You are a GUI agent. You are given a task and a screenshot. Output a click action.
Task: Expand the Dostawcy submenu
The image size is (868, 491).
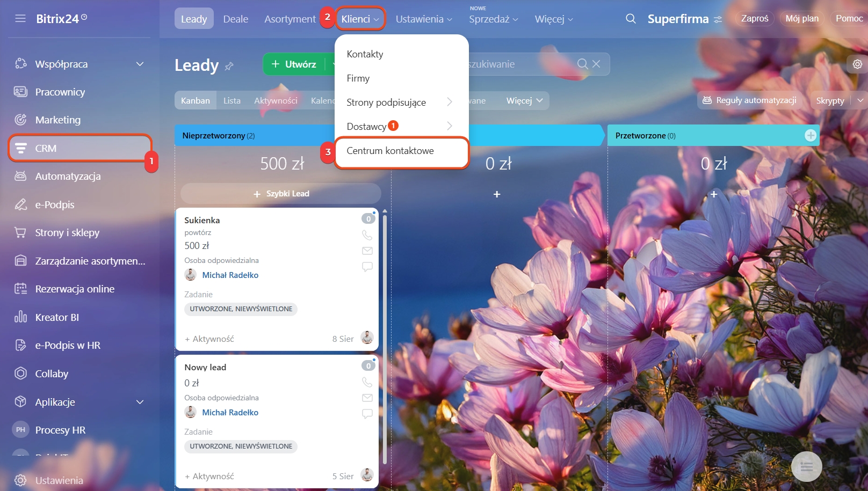pos(450,126)
